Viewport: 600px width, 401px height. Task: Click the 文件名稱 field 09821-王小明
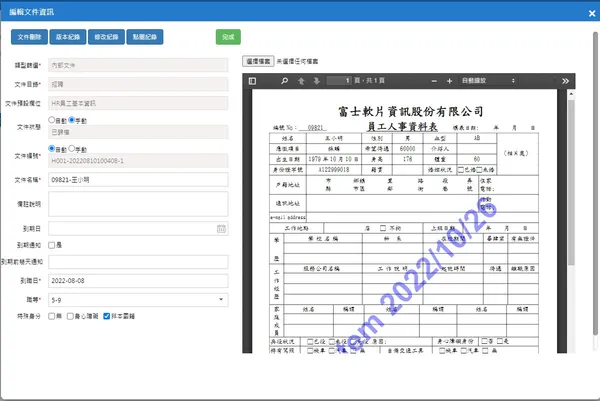point(138,179)
